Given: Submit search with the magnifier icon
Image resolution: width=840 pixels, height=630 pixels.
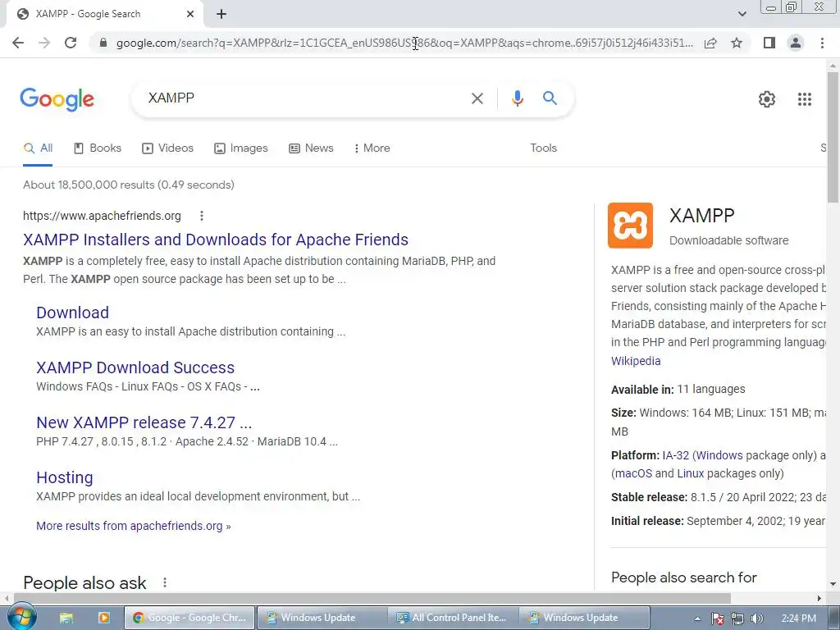Looking at the screenshot, I should pyautogui.click(x=550, y=98).
